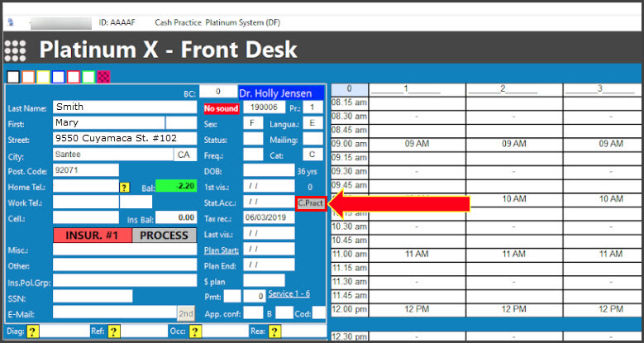The image size is (644, 343).
Task: Click the App. conf. input field
Action: click(x=253, y=312)
